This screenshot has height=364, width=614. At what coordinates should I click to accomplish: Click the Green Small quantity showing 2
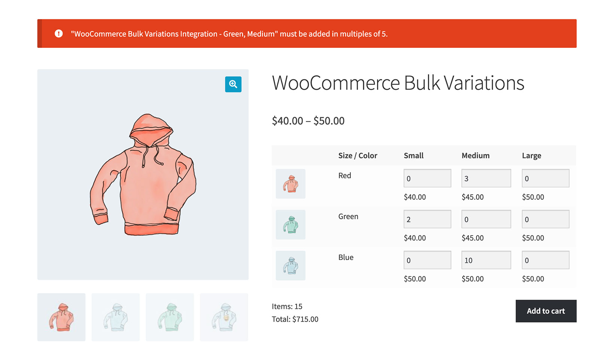point(427,219)
